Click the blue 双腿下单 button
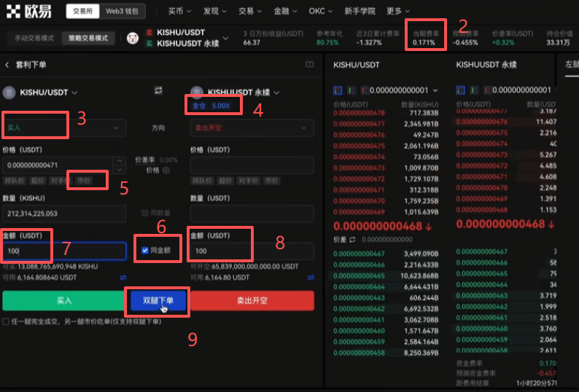The height and width of the screenshot is (392, 579). [x=158, y=300]
